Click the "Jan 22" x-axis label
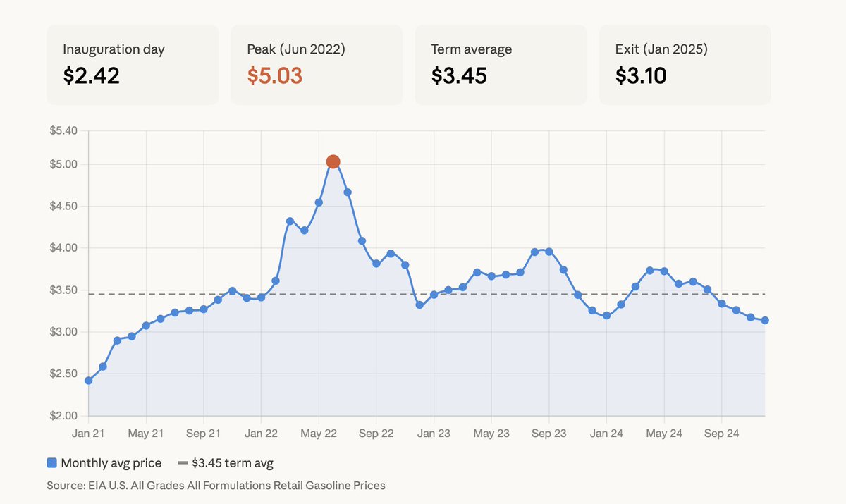 point(261,434)
